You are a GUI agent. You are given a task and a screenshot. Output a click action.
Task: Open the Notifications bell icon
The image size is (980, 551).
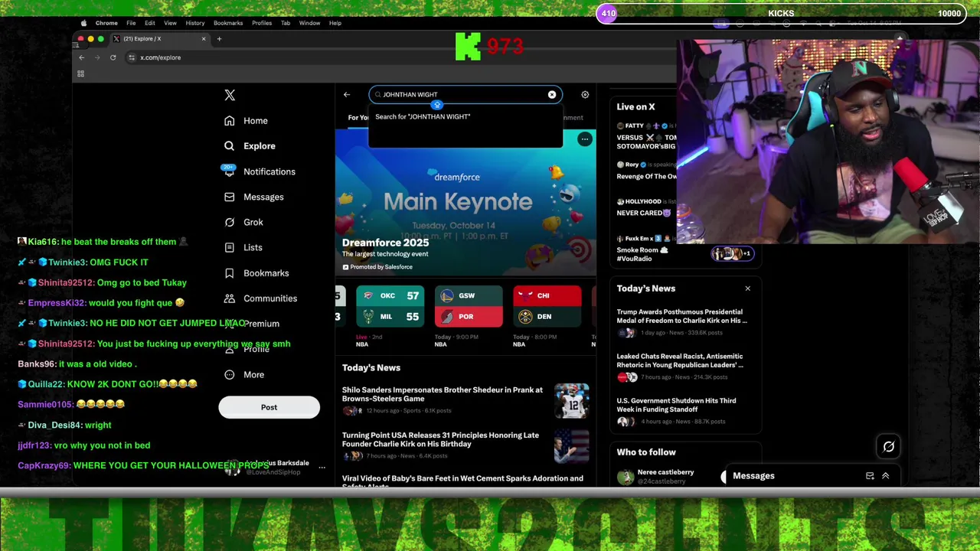[229, 171]
